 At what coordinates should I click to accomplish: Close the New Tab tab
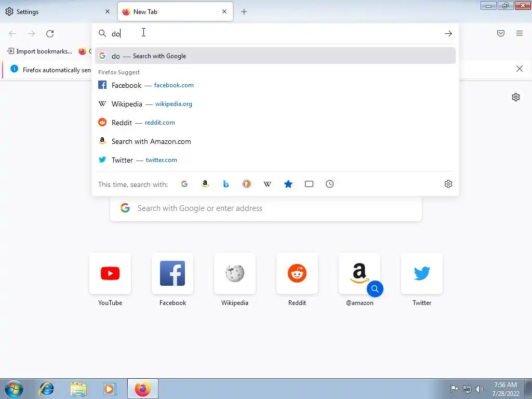click(224, 11)
